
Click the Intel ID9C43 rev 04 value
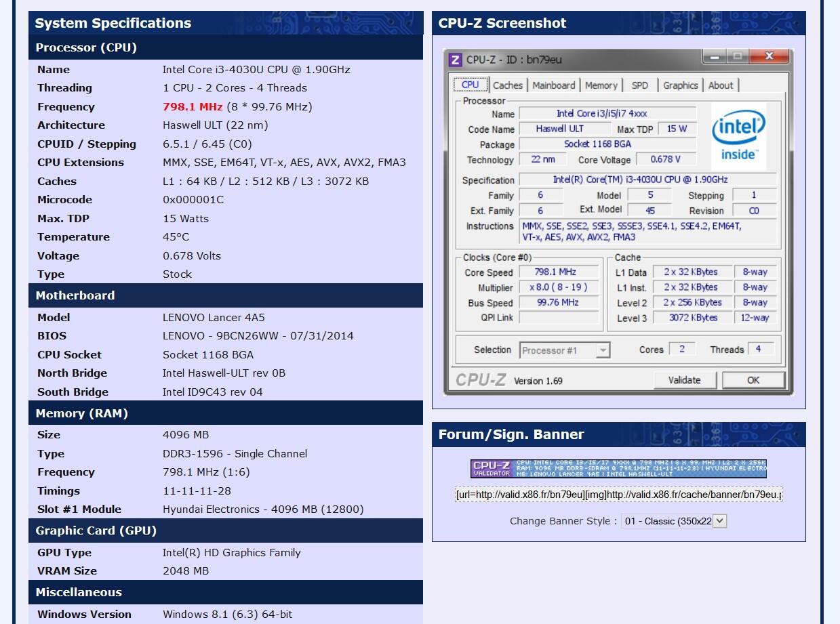(x=213, y=392)
